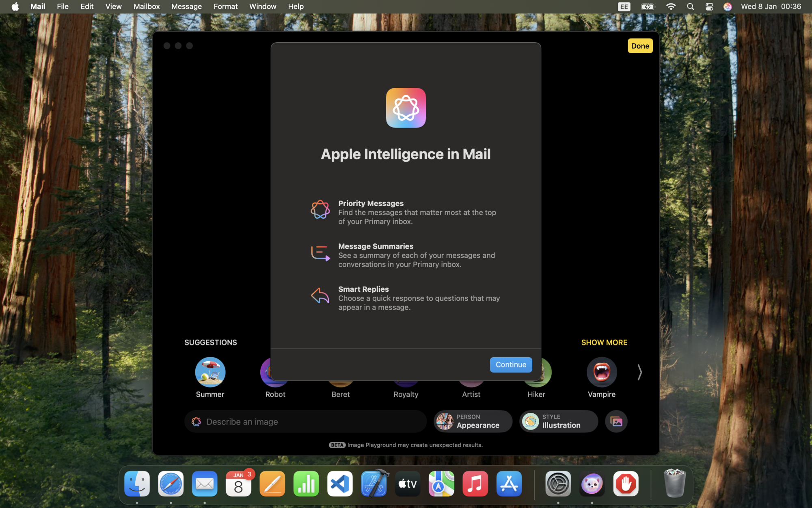Open the Trash in the Dock

[x=674, y=483]
